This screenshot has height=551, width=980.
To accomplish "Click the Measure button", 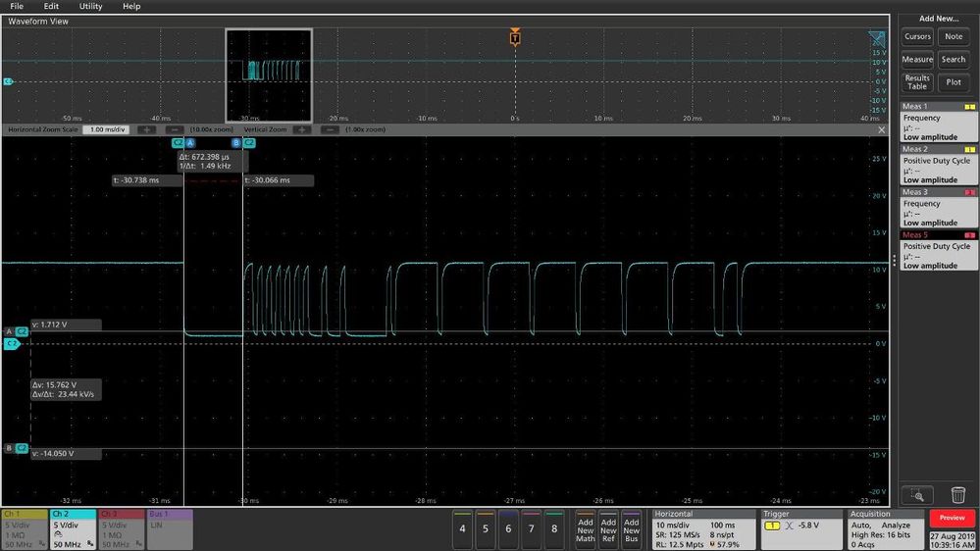I will (x=917, y=60).
